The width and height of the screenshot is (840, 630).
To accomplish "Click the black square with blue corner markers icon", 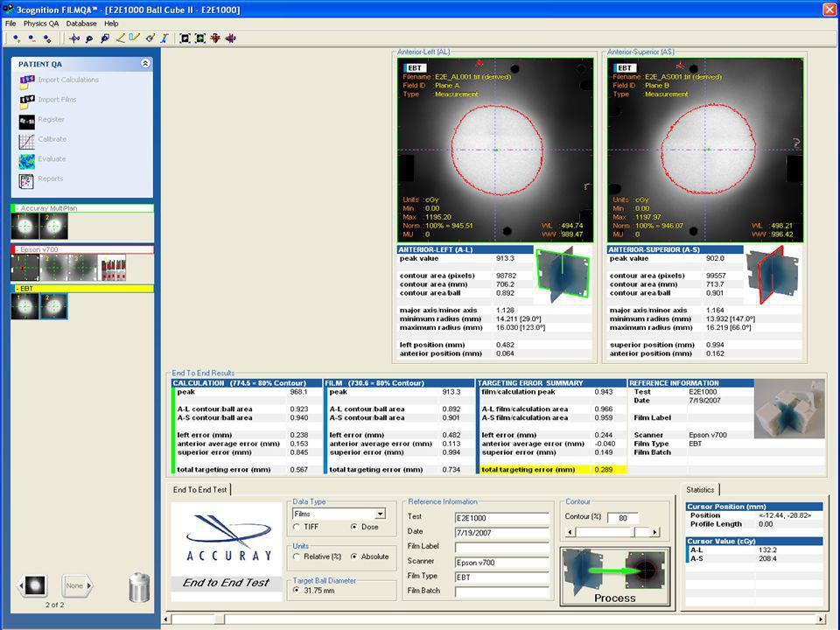I will coord(185,38).
